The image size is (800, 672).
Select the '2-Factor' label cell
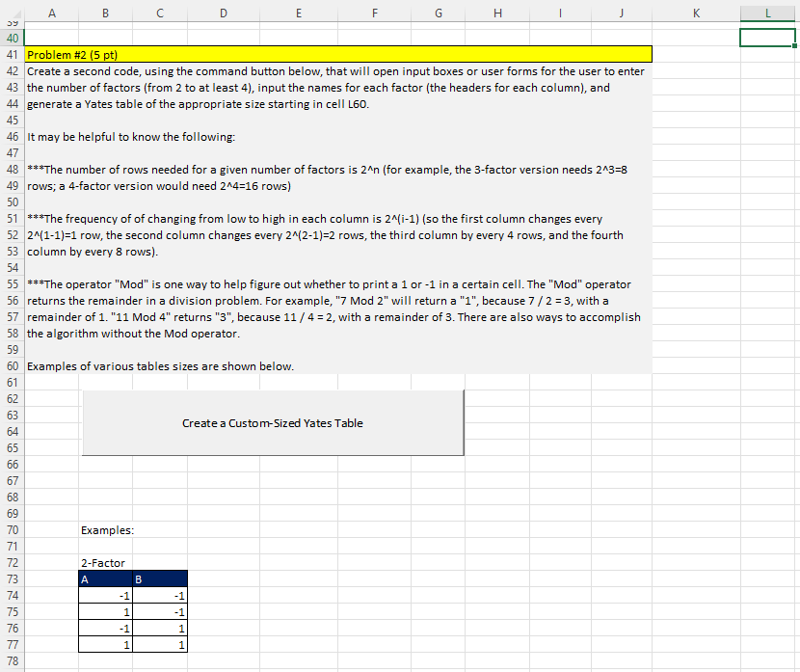coord(106,563)
